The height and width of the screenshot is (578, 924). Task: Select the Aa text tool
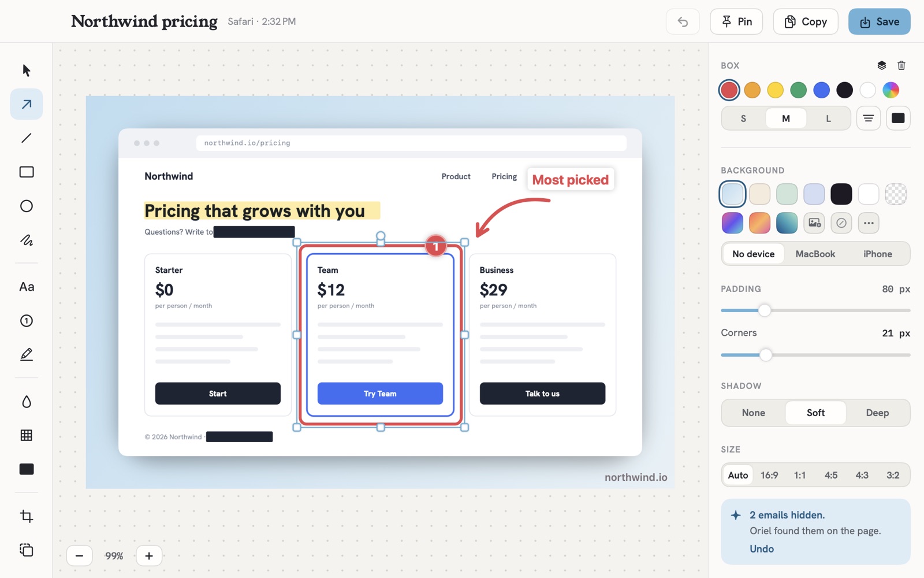pyautogui.click(x=27, y=287)
